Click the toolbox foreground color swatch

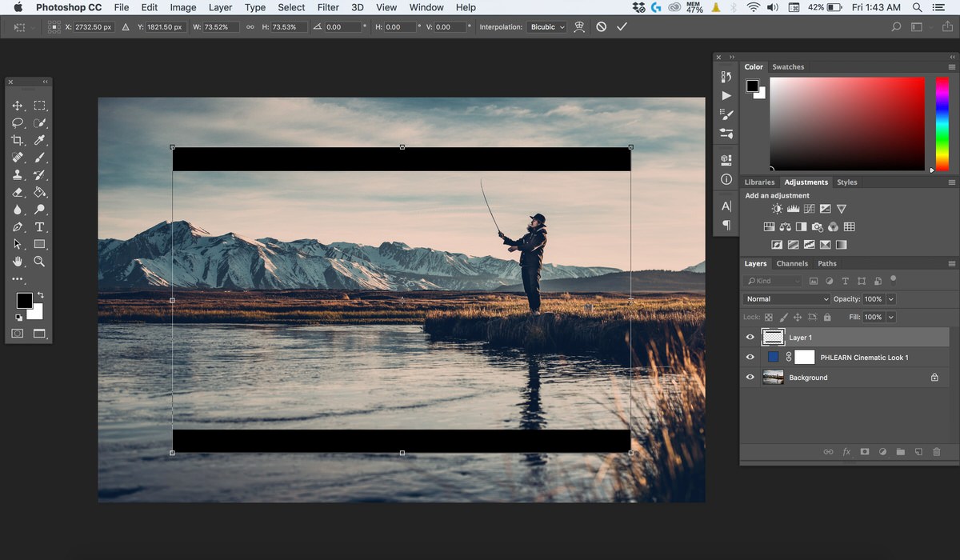click(x=25, y=301)
